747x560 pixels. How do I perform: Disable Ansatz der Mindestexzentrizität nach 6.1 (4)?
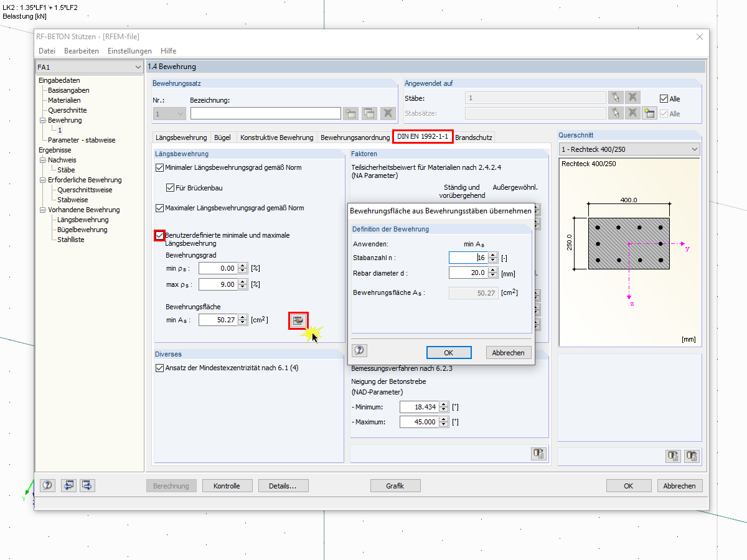159,368
